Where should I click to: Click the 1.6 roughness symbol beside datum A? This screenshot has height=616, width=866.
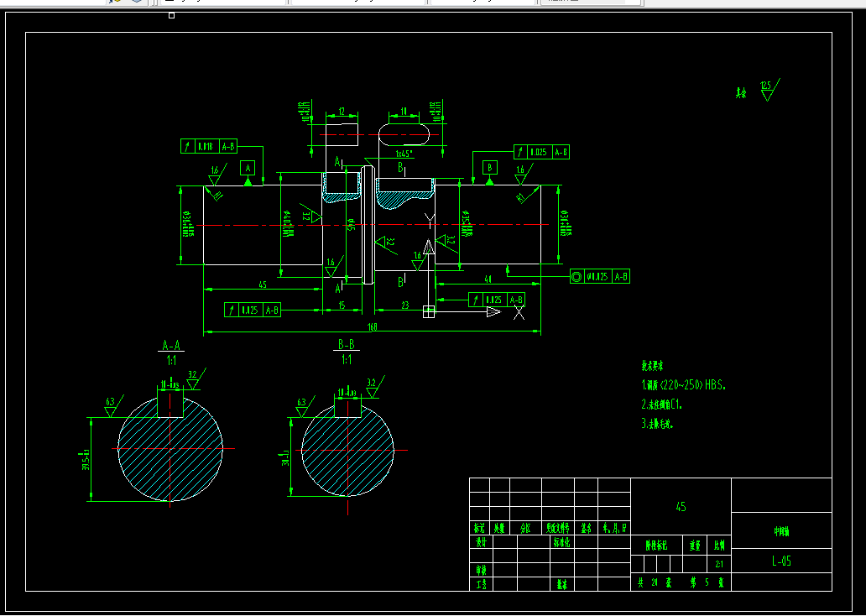click(x=216, y=176)
